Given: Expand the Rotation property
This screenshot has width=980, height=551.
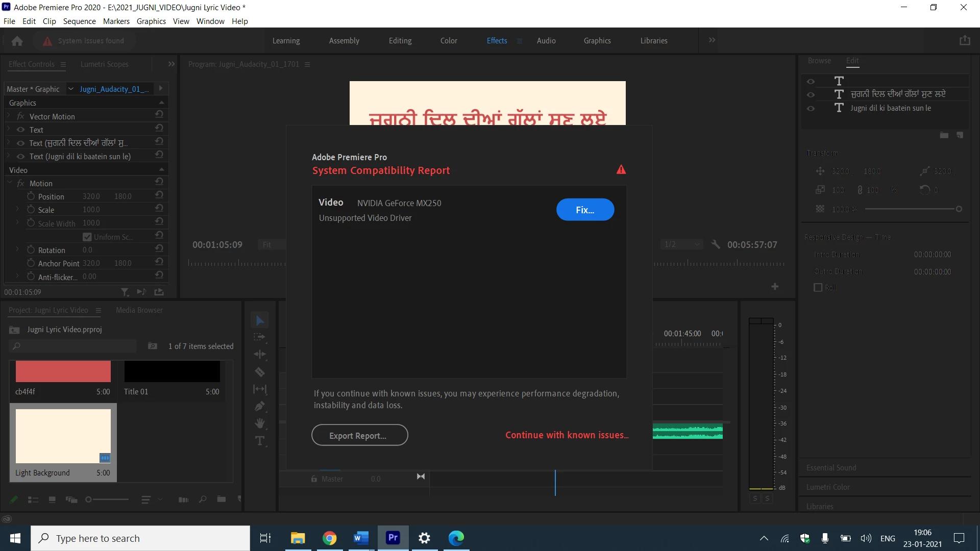Looking at the screenshot, I should [17, 250].
